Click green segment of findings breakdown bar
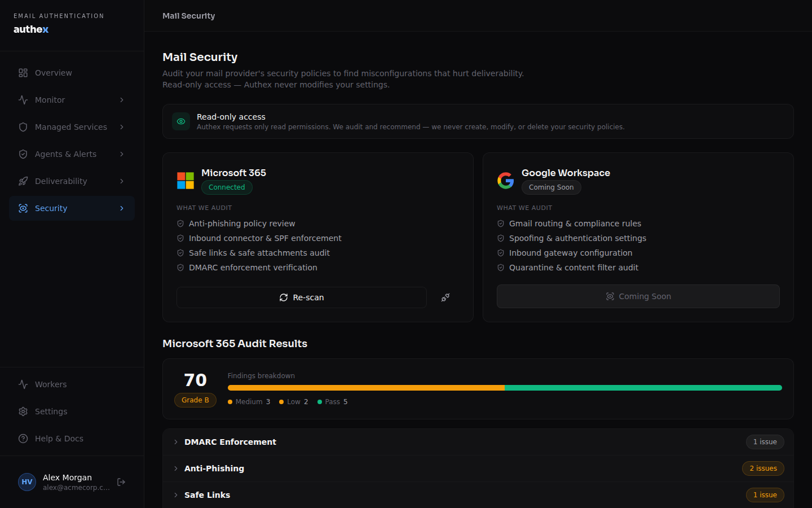 (643, 388)
